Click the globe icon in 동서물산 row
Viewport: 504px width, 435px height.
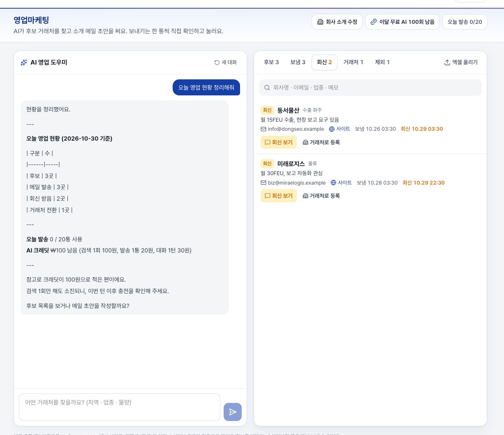click(x=332, y=129)
